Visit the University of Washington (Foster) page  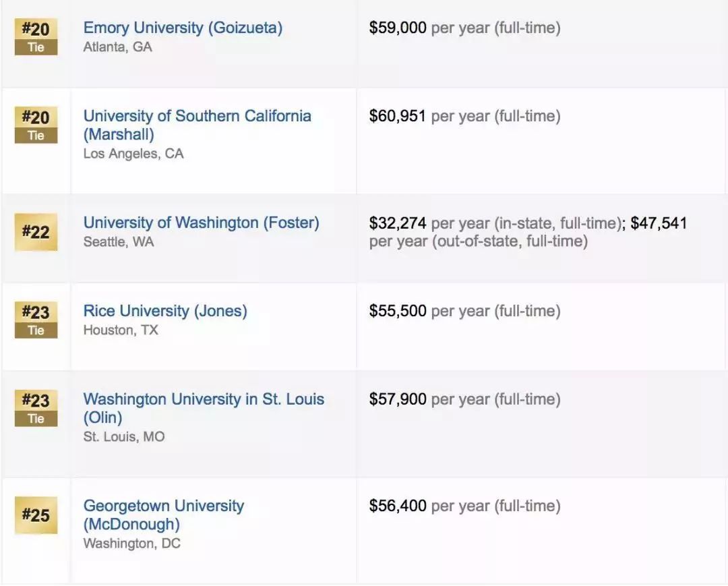(x=201, y=223)
